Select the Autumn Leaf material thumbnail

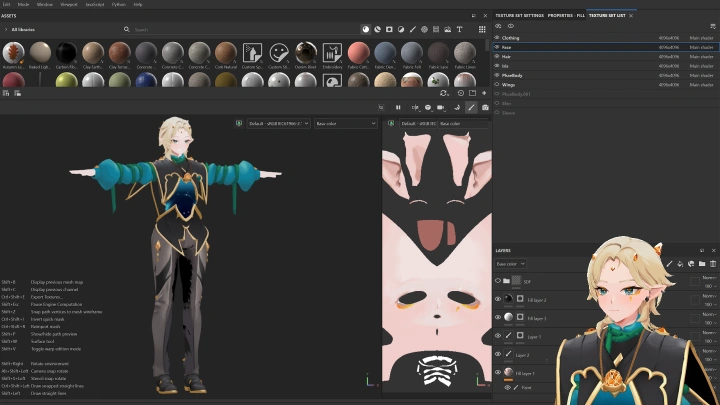[13, 55]
